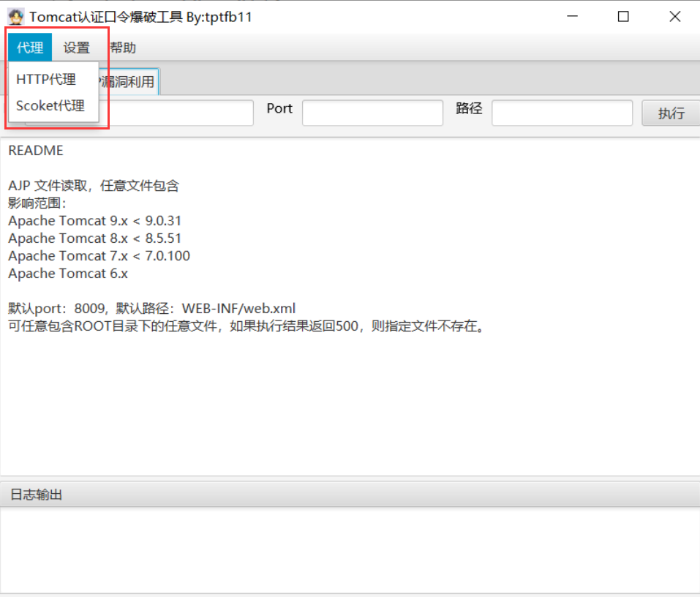Click the '路径' field label

pyautogui.click(x=469, y=108)
